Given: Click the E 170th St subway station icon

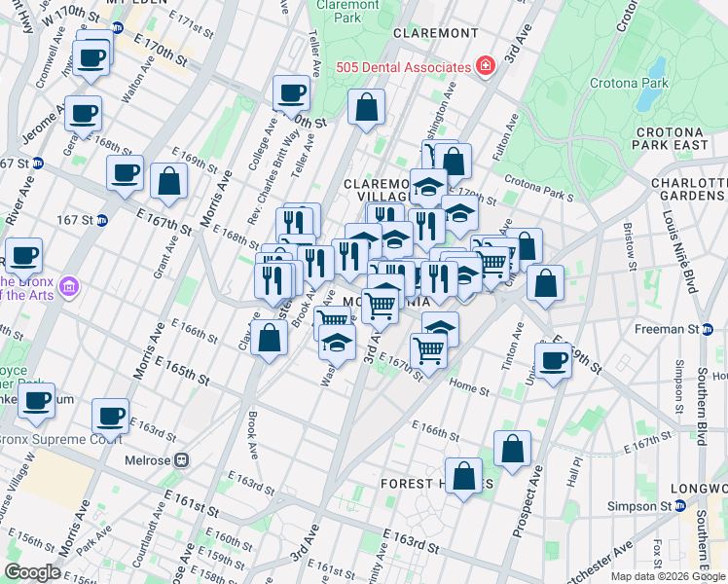Looking at the screenshot, I should (118, 27).
